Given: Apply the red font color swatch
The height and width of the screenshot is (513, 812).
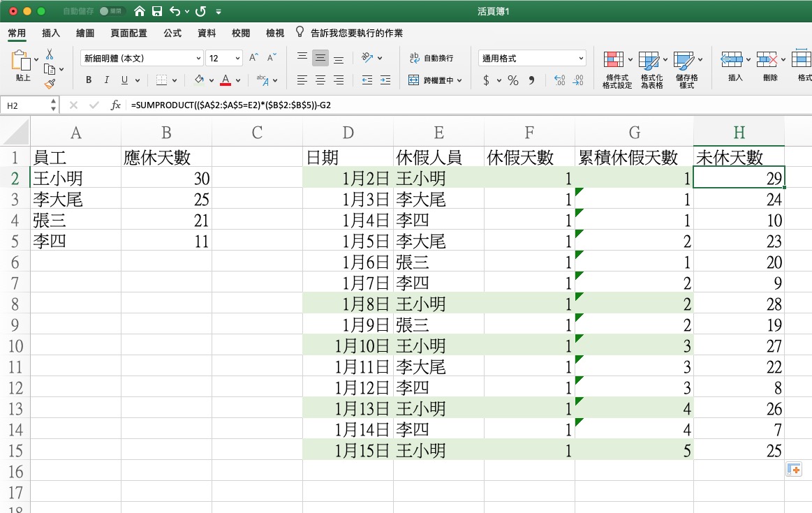Looking at the screenshot, I should pos(226,80).
